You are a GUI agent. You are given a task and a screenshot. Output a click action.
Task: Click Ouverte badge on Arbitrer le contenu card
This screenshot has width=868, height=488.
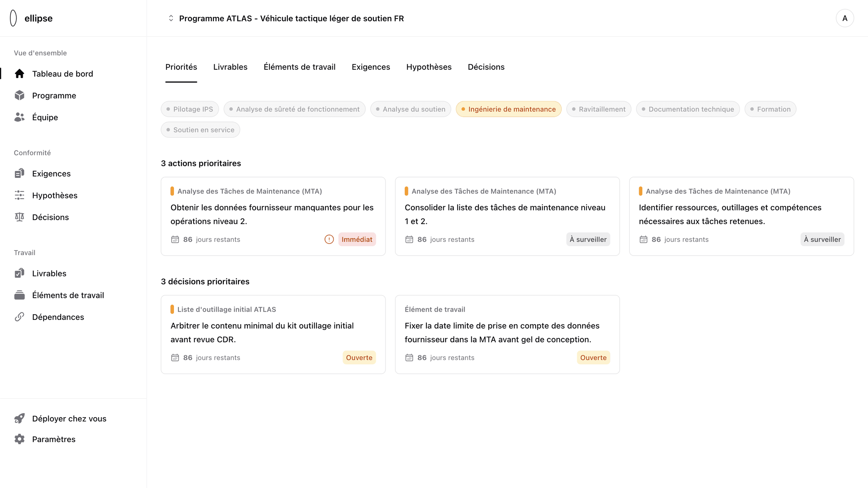pos(359,358)
